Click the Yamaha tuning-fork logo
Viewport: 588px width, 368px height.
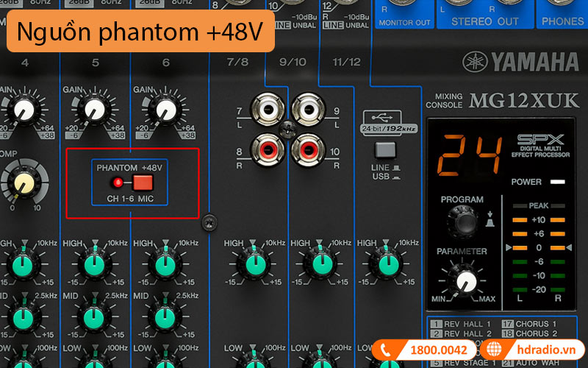475,62
